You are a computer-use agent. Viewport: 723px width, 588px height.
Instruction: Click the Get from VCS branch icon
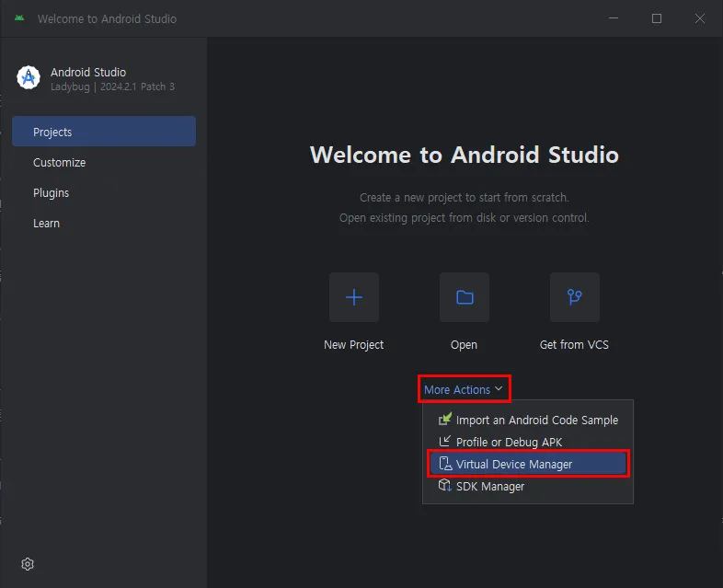click(x=575, y=297)
